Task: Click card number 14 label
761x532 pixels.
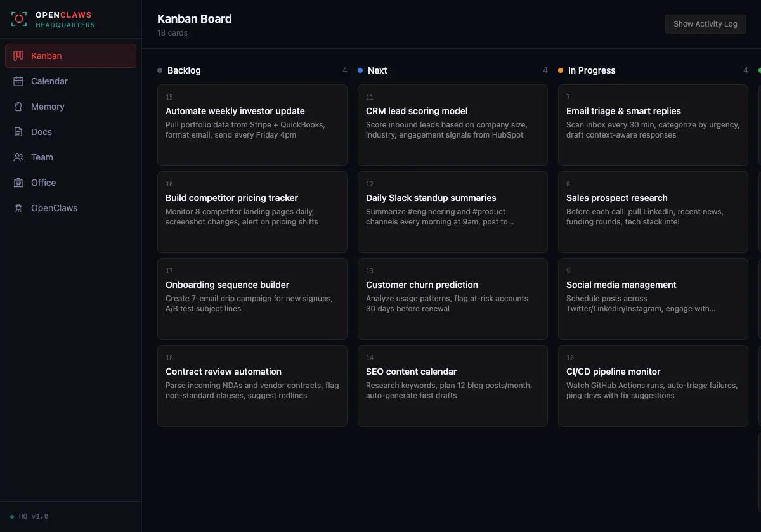Action: (370, 358)
